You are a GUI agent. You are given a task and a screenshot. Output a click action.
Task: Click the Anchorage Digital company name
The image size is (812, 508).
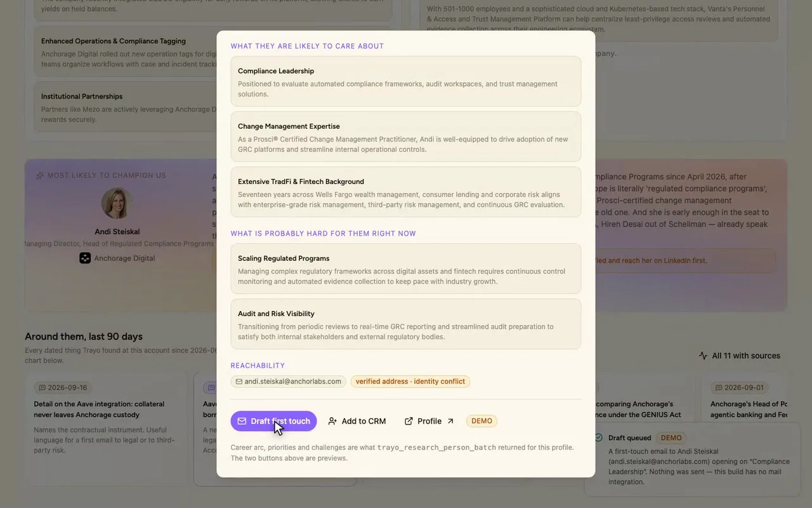124,258
